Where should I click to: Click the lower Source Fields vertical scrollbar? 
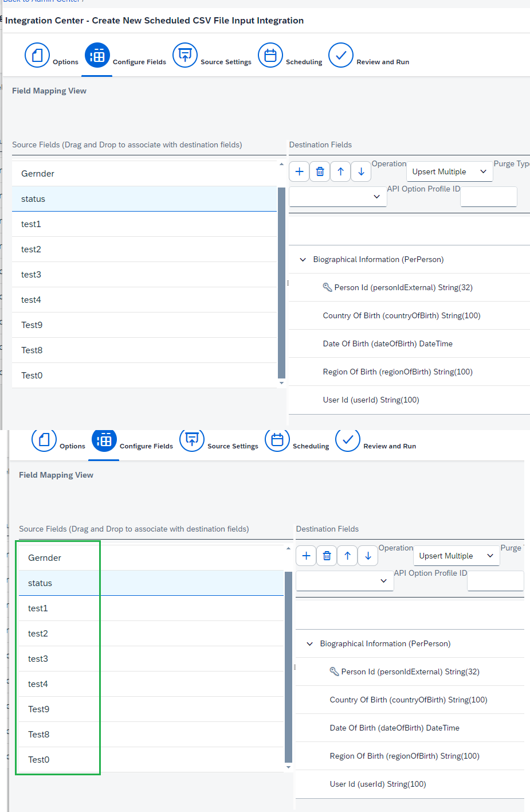[x=288, y=667]
